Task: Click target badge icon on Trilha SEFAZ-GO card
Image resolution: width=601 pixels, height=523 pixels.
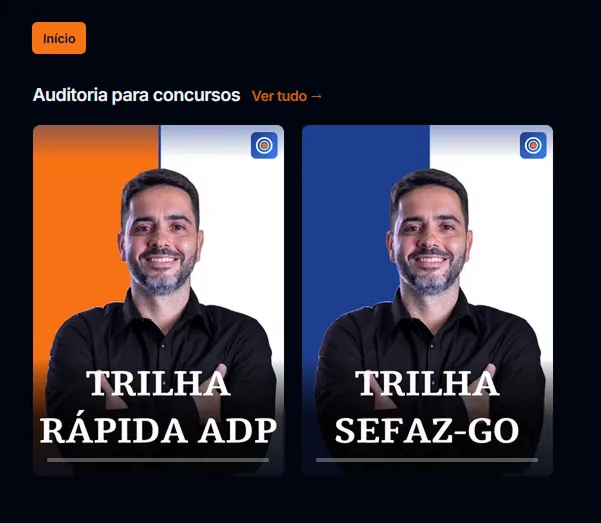Action: (x=533, y=145)
